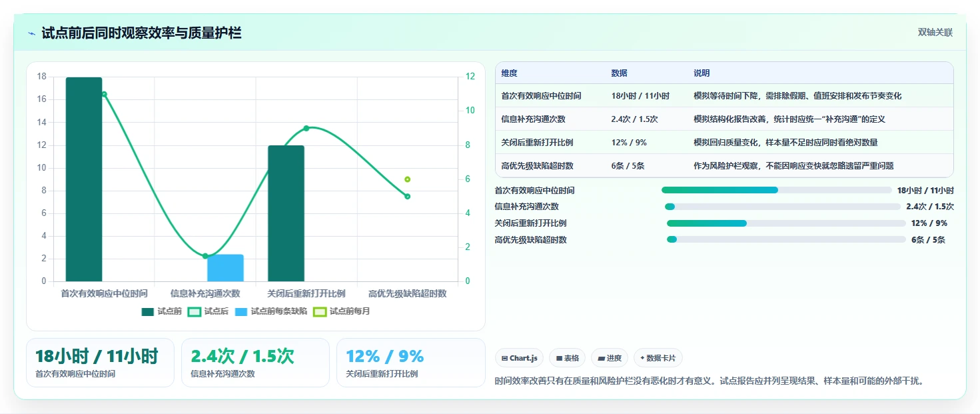Click the green line peak point at 关闭后重新打开比例
The image size is (980, 414).
tap(306, 128)
